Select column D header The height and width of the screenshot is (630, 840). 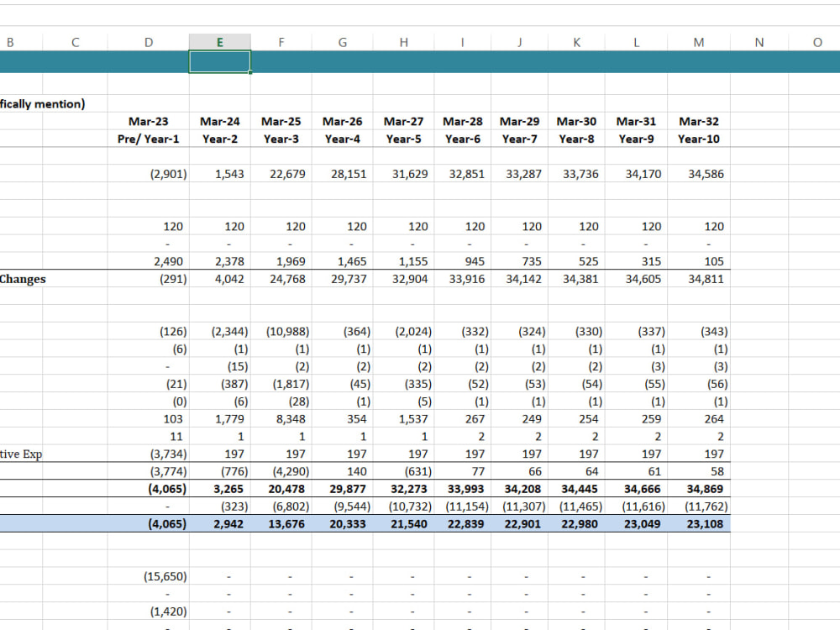pos(149,42)
